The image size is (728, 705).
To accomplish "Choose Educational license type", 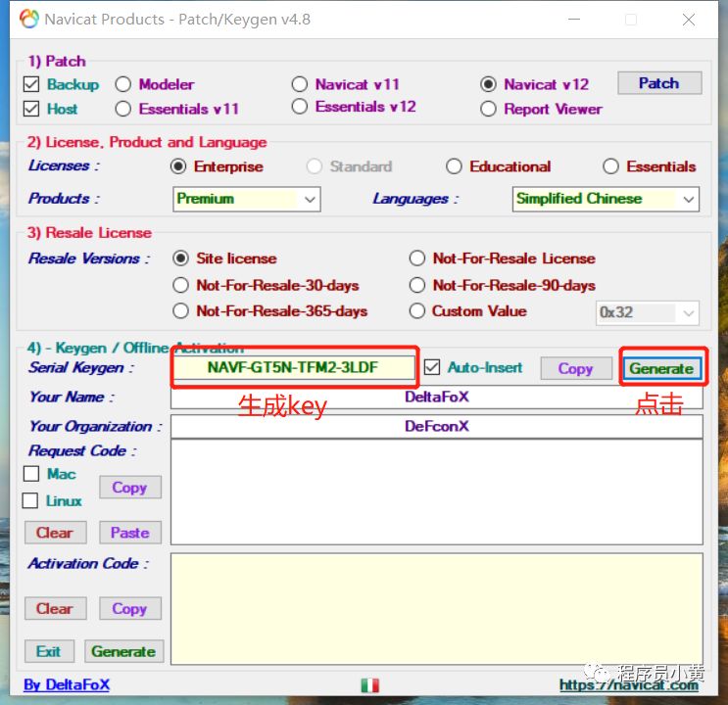I will coord(454,166).
